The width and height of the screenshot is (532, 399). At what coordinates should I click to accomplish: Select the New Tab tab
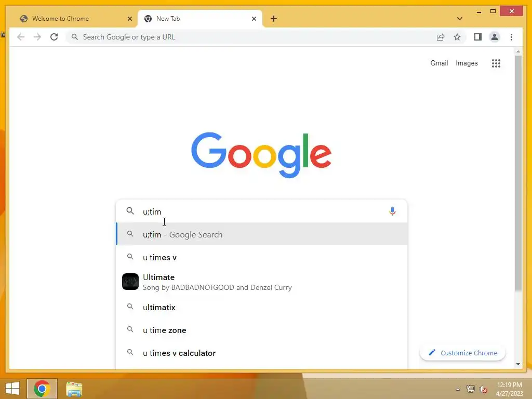point(200,19)
